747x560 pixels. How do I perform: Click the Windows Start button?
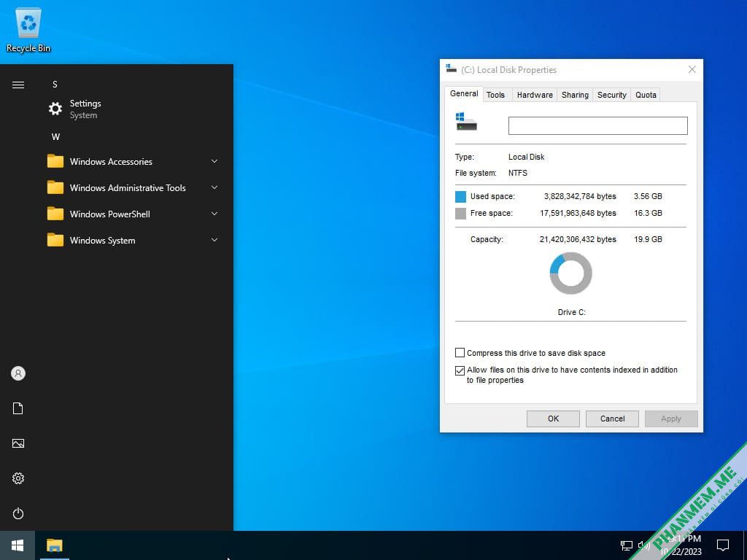point(18,545)
